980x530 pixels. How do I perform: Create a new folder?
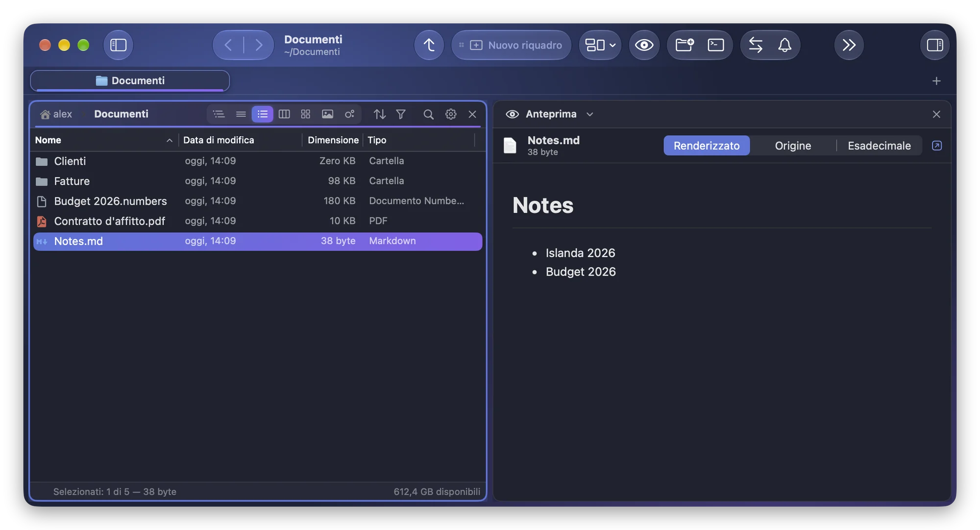(684, 45)
